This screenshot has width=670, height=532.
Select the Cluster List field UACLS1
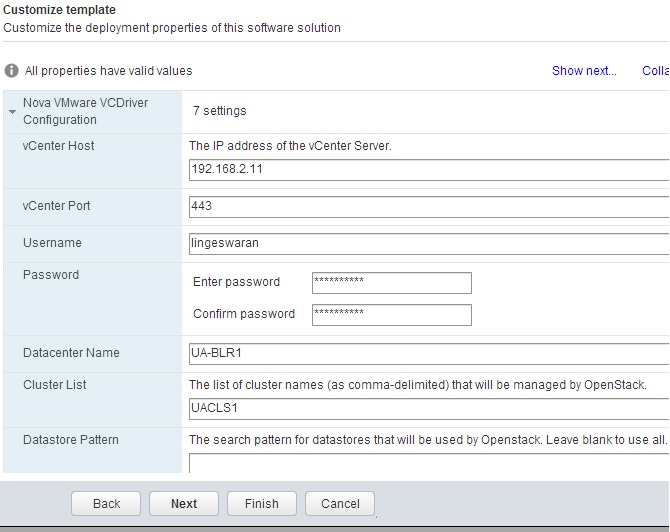pyautogui.click(x=429, y=409)
